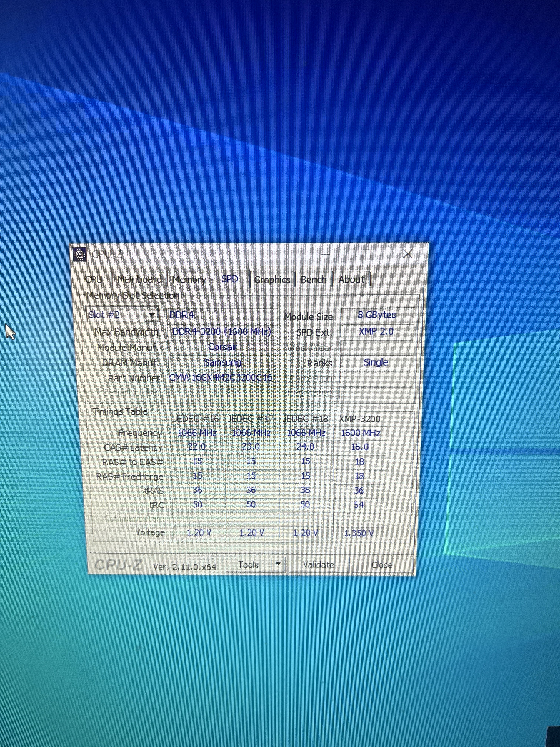Image resolution: width=560 pixels, height=747 pixels.
Task: Click the Max Bandwidth DDR4-3200 field
Action: click(x=222, y=332)
